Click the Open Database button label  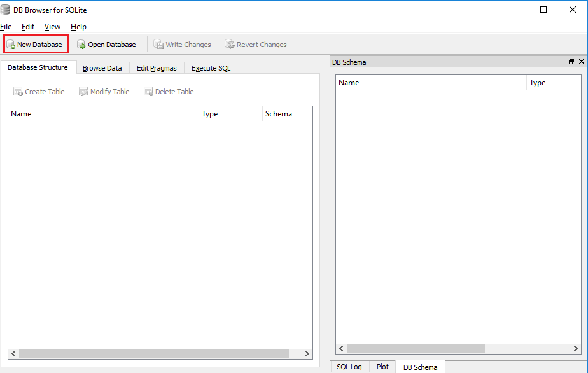[x=112, y=45]
